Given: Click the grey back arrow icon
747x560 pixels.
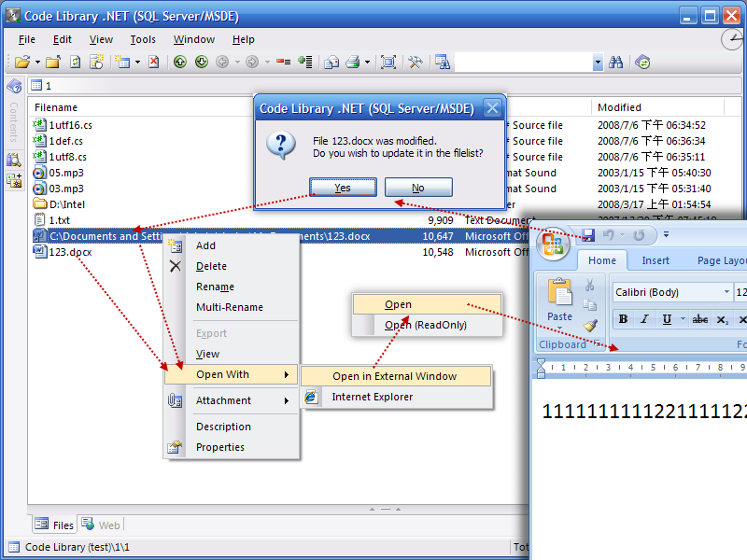Looking at the screenshot, I should (222, 62).
